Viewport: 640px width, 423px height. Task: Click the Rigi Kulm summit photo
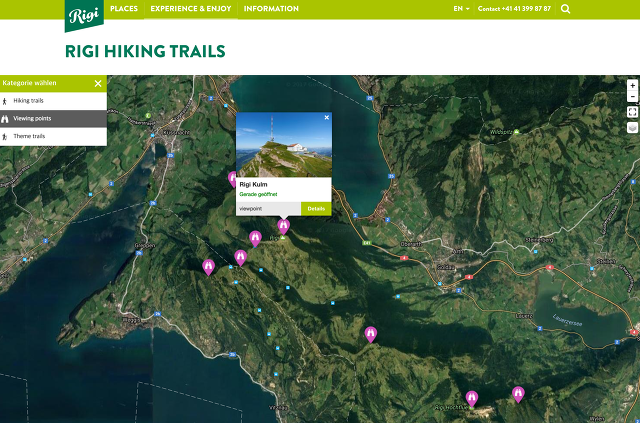pyautogui.click(x=284, y=145)
